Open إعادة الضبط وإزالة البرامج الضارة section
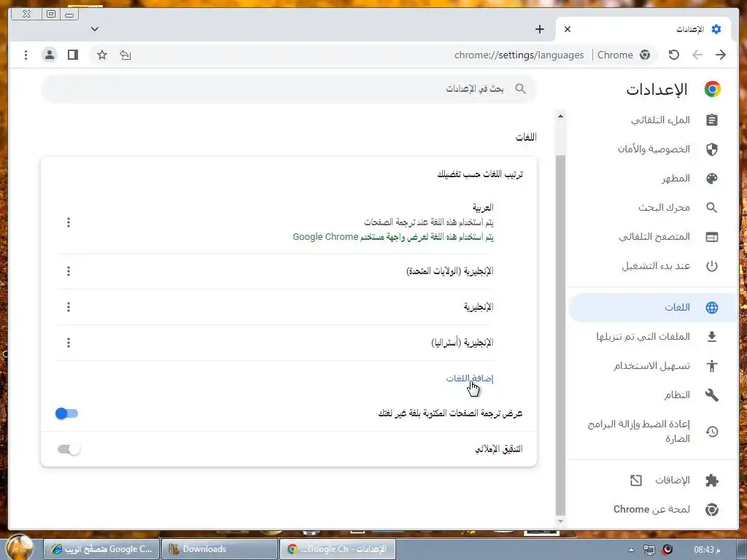The width and height of the screenshot is (747, 560). [638, 431]
